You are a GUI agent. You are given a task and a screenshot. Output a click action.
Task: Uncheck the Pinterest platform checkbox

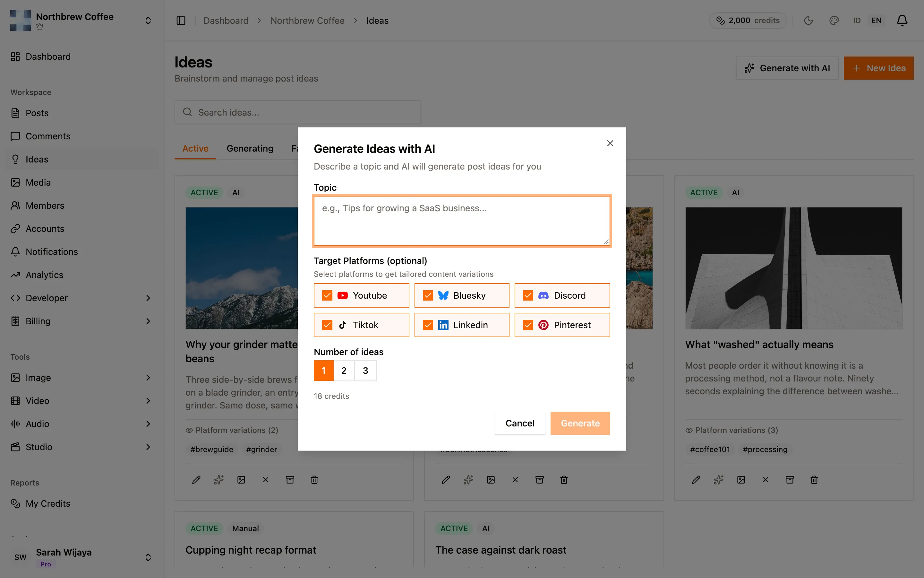pyautogui.click(x=528, y=325)
